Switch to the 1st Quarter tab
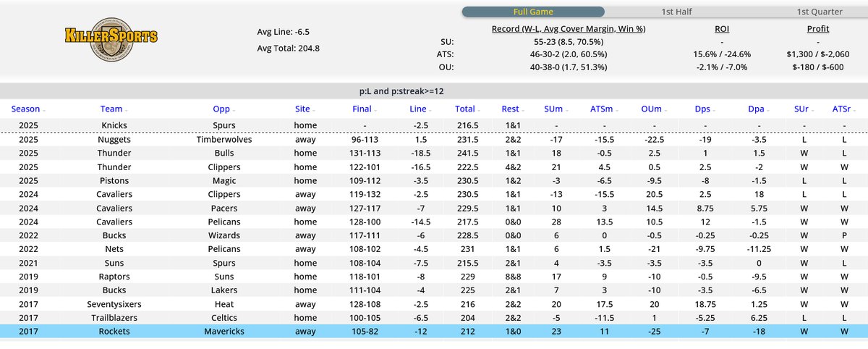This screenshot has width=868, height=349. click(819, 12)
